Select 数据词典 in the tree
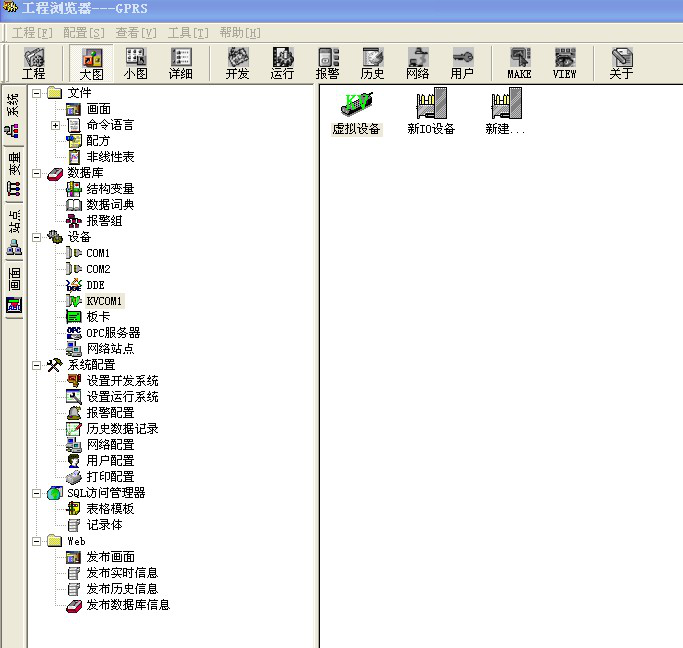 [109, 205]
